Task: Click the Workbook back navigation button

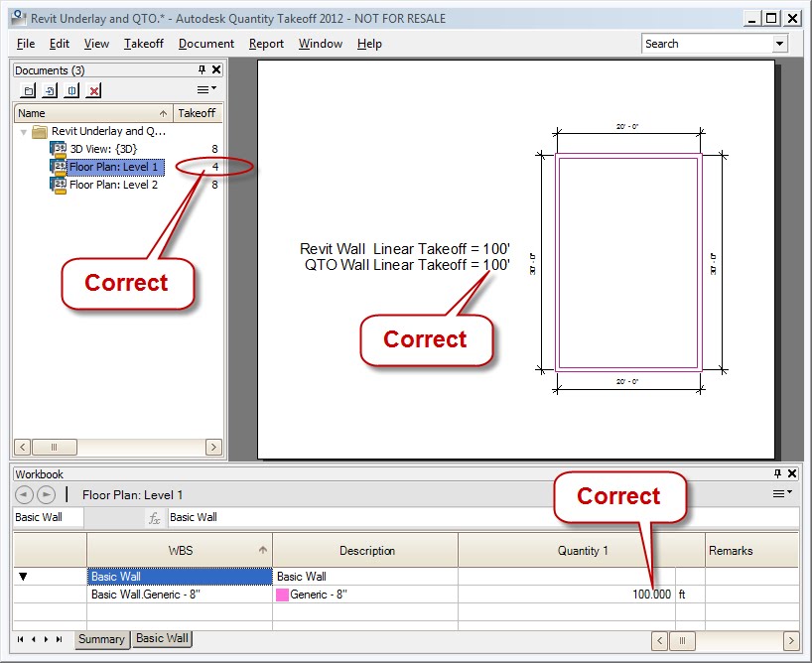Action: click(24, 495)
